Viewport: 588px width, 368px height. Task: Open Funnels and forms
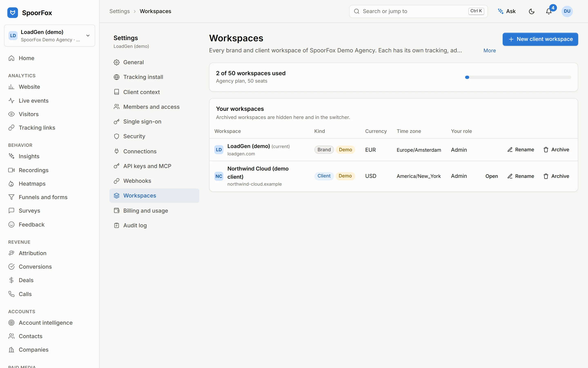tap(50, 197)
